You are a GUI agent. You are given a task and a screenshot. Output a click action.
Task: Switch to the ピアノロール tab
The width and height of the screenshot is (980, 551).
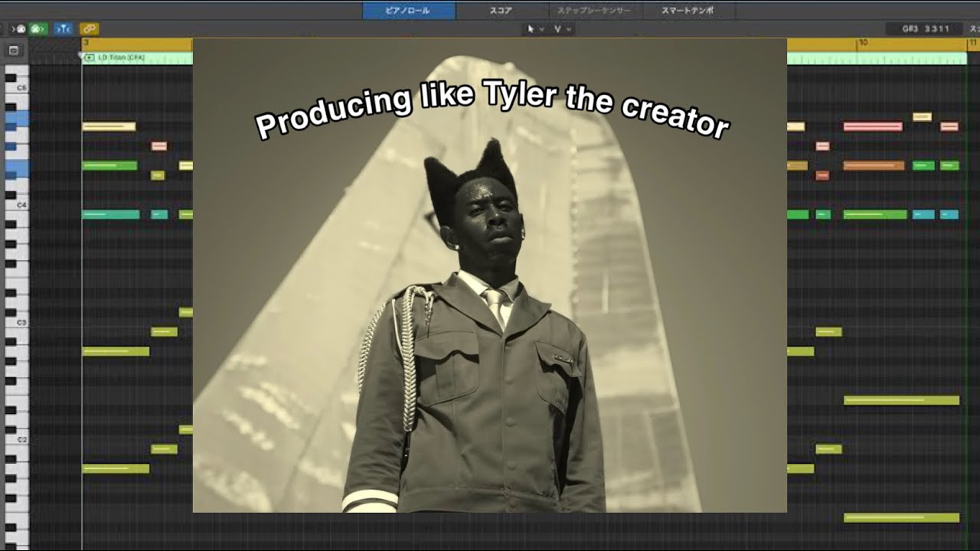(409, 11)
